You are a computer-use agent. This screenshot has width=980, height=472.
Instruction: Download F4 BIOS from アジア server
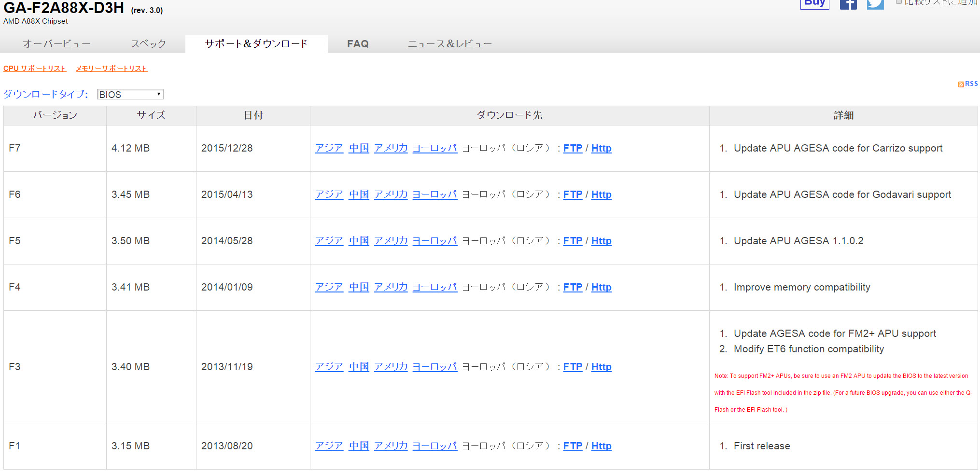tap(329, 287)
